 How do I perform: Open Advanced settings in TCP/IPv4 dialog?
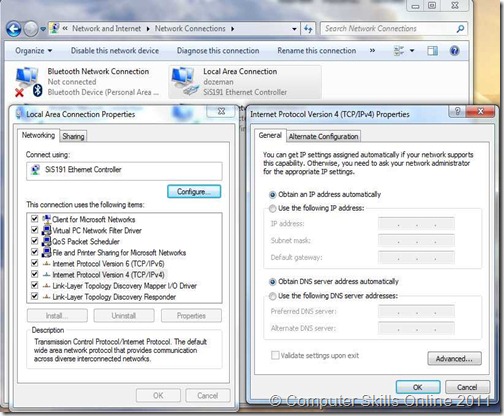tap(454, 359)
